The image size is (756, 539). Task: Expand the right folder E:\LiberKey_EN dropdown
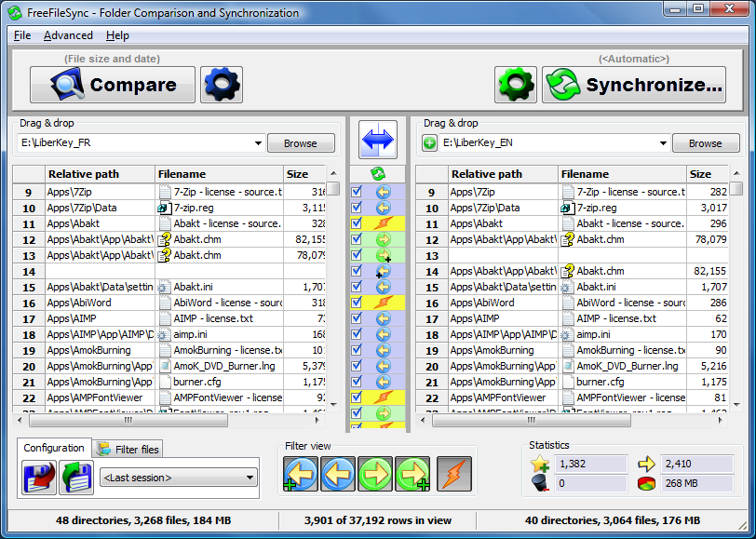click(663, 143)
